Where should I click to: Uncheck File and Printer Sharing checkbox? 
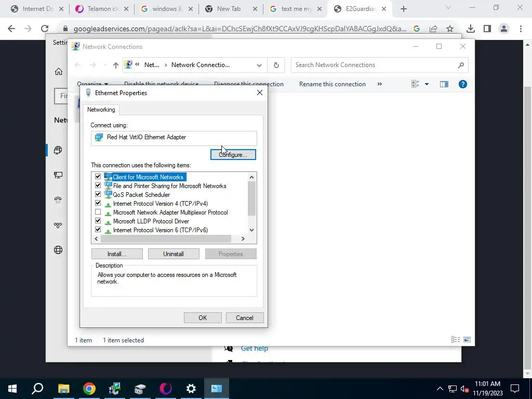[98, 185]
